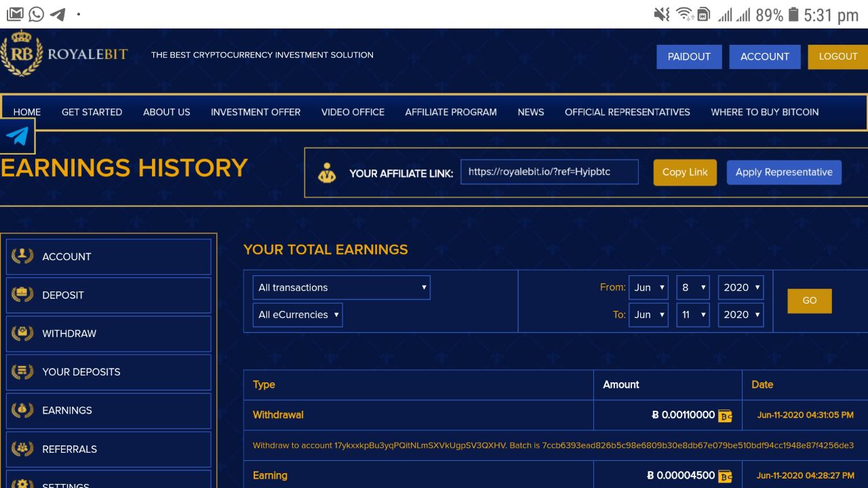
Task: Click the Deposit sidebar icon
Action: (x=22, y=295)
